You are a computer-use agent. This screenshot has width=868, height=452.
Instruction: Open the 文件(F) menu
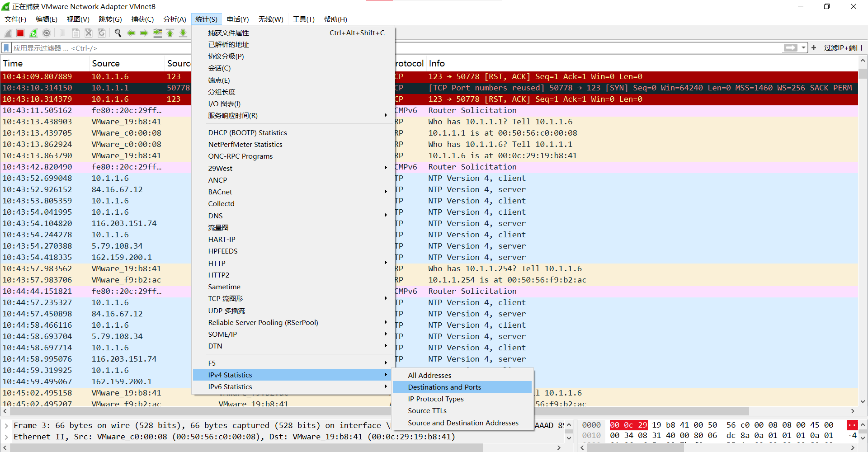pyautogui.click(x=15, y=19)
